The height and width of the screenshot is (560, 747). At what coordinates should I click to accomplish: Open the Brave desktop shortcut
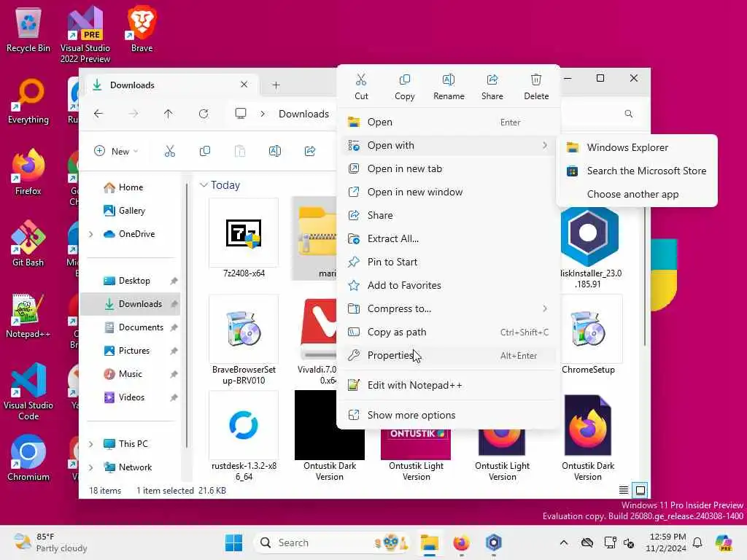(142, 29)
